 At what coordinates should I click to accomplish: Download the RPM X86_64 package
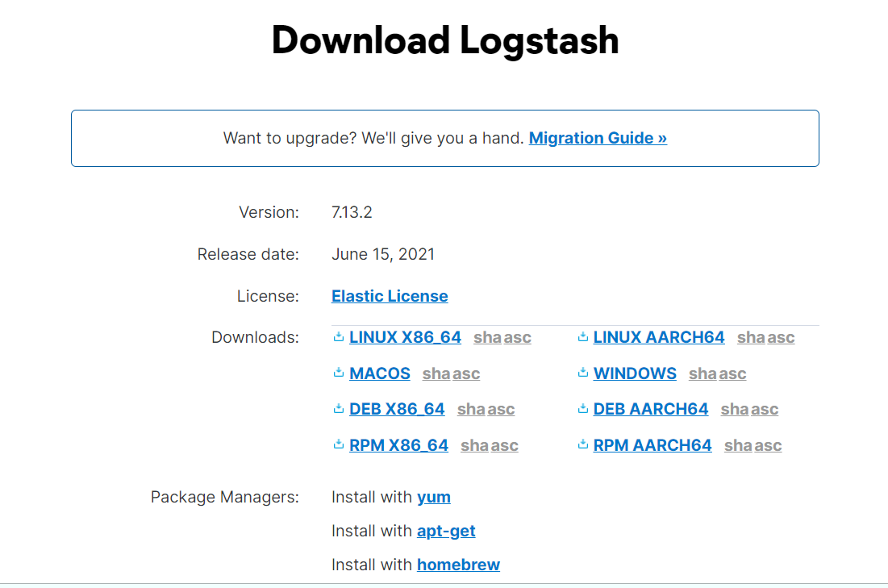pos(398,445)
